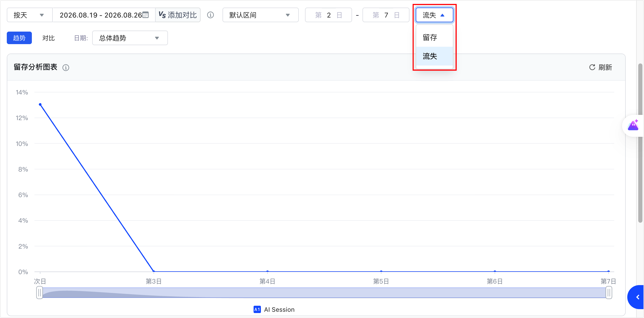The width and height of the screenshot is (644, 318).
Task: Click the info icon beside 添加对比
Action: [210, 15]
